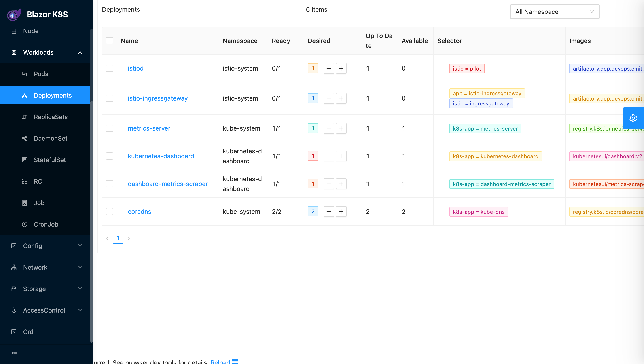
Task: Go to StatefulSet in the sidebar
Action: 50,160
